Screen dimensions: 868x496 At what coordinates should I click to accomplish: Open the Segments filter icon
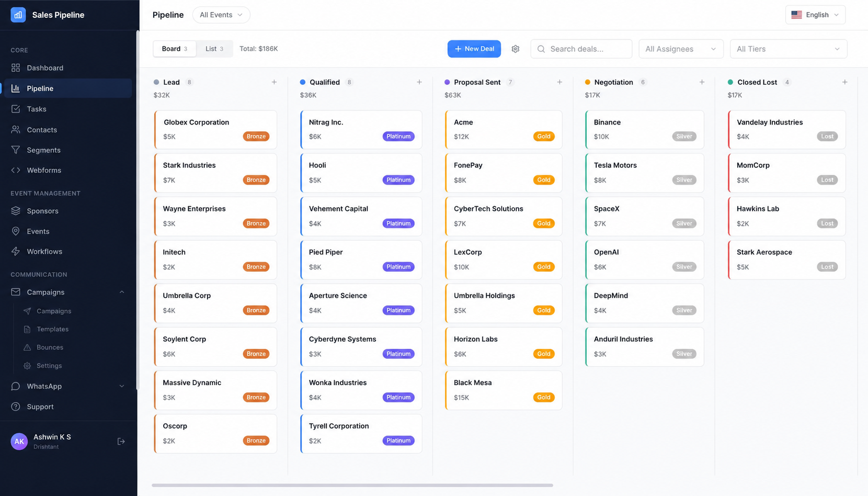tap(16, 150)
